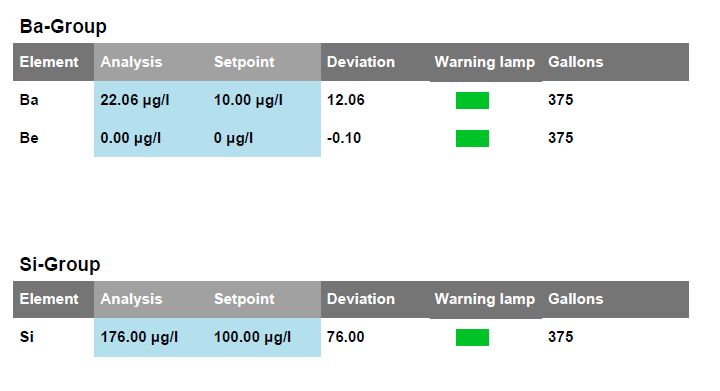Click the green warning lamp for Be
This screenshot has height=391, width=720.
472,138
